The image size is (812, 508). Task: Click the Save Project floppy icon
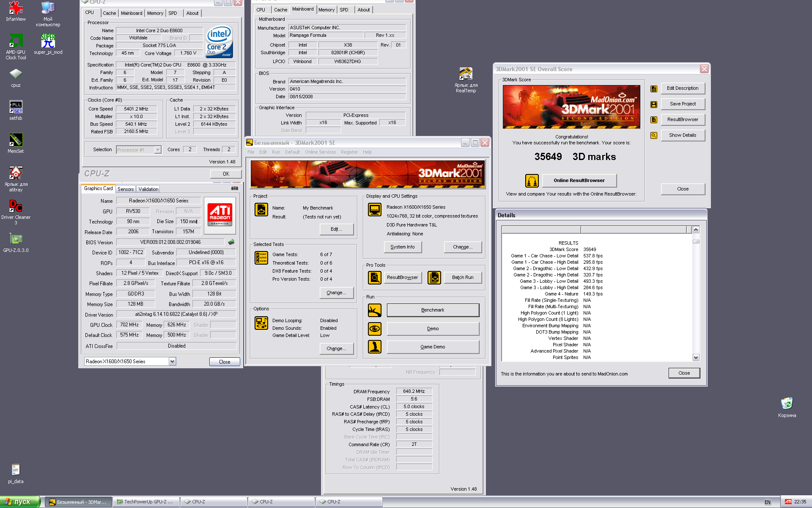654,104
